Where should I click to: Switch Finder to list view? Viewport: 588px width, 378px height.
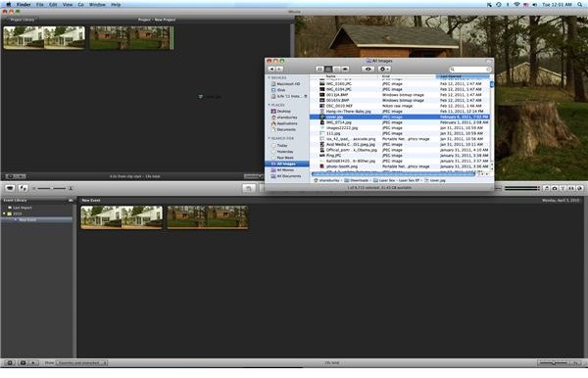[x=328, y=69]
